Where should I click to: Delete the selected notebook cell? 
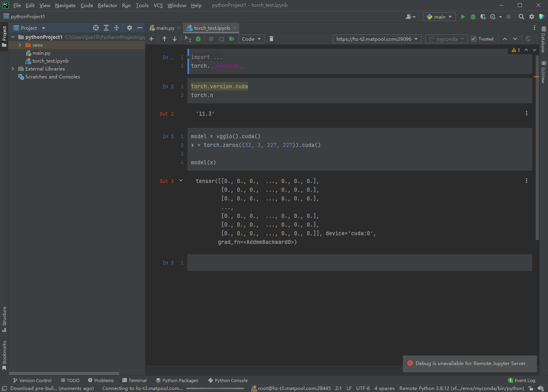pos(271,39)
